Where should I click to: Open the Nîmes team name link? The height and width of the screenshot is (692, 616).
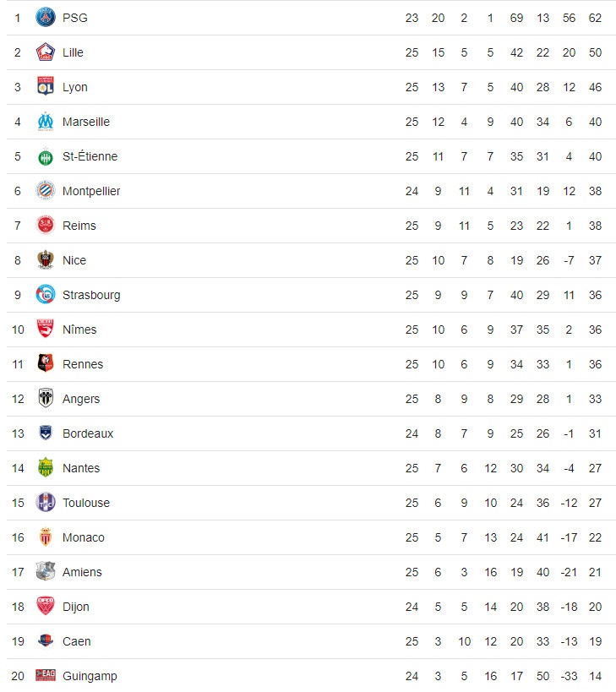point(79,330)
